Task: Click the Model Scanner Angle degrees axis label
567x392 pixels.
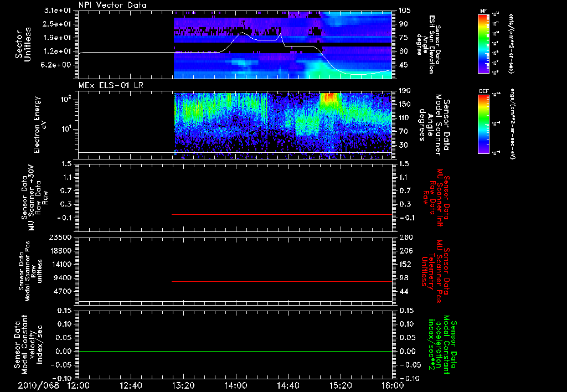Action: pyautogui.click(x=434, y=125)
